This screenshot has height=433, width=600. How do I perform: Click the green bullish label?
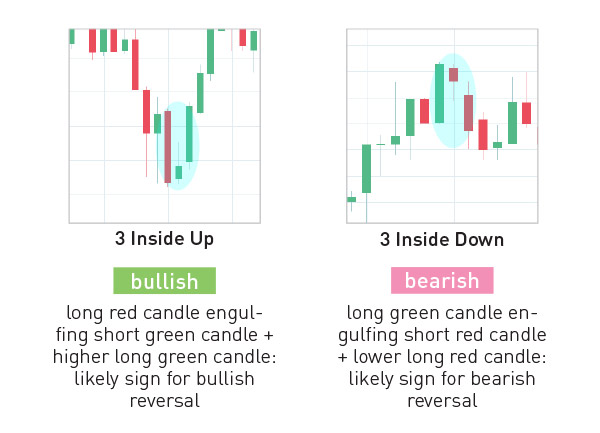(x=165, y=281)
